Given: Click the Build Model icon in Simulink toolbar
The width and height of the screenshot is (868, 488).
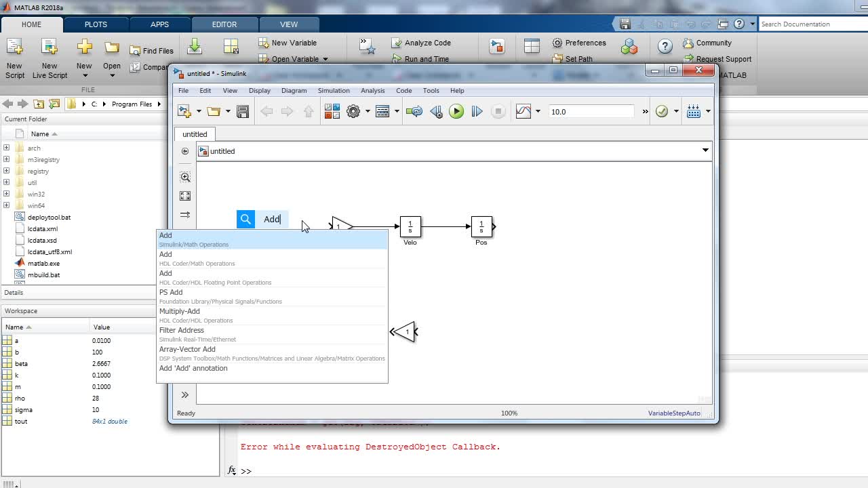Looking at the screenshot, I should (694, 111).
